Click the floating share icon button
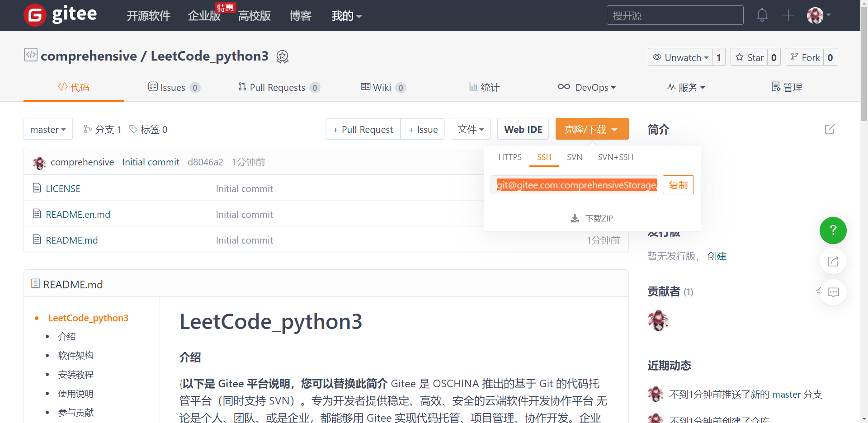868x423 pixels. pyautogui.click(x=833, y=261)
